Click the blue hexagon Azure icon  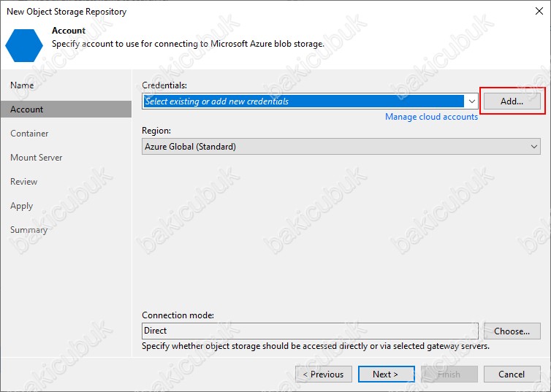pos(24,45)
